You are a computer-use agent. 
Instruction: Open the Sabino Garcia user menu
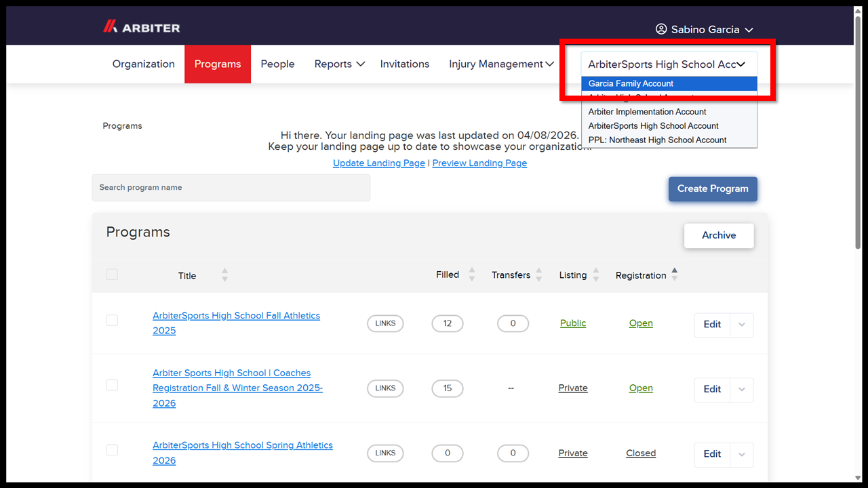click(x=705, y=29)
